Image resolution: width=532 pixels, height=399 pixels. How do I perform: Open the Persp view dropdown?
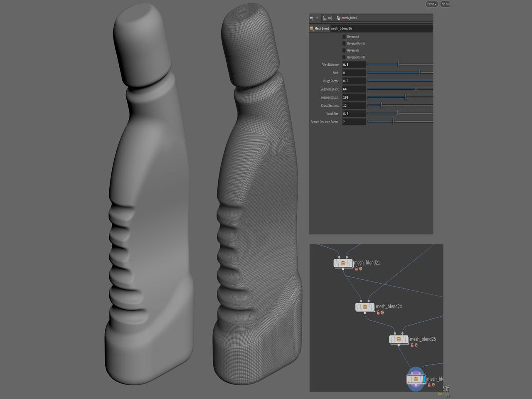[431, 4]
